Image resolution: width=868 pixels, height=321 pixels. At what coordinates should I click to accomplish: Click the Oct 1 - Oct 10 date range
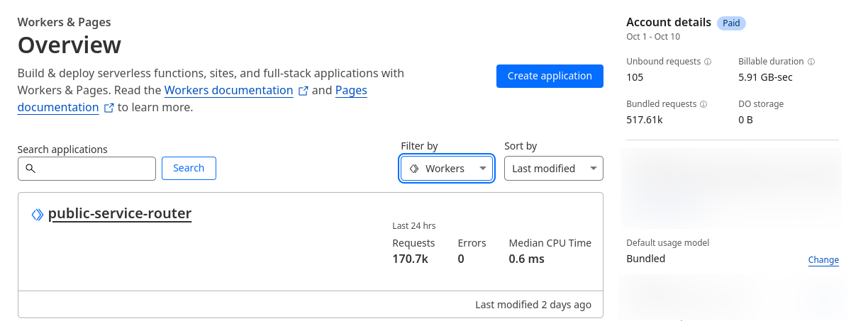[x=652, y=37]
